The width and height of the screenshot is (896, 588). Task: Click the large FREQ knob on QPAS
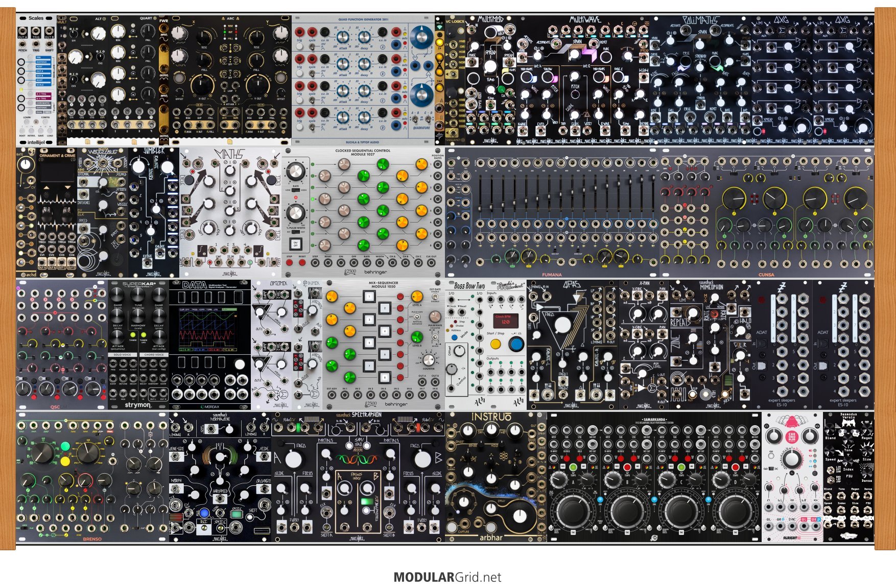pos(562,325)
